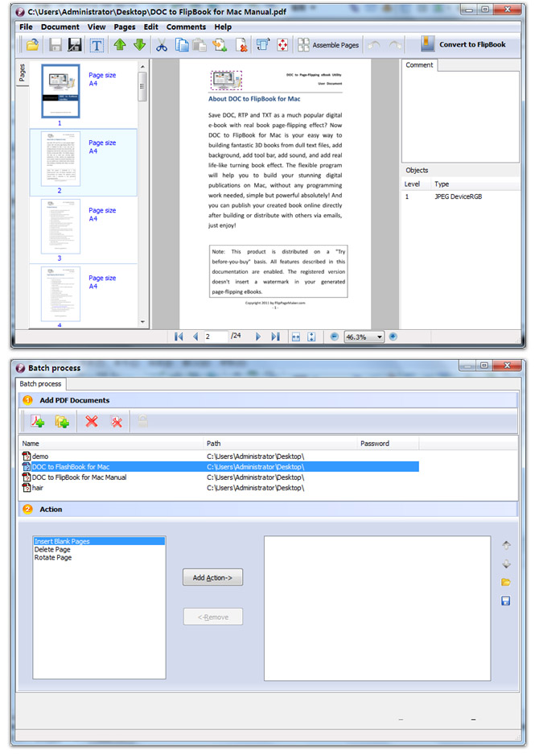The image size is (539, 756).
Task: Open a PDF with the folder icon
Action: [32, 45]
